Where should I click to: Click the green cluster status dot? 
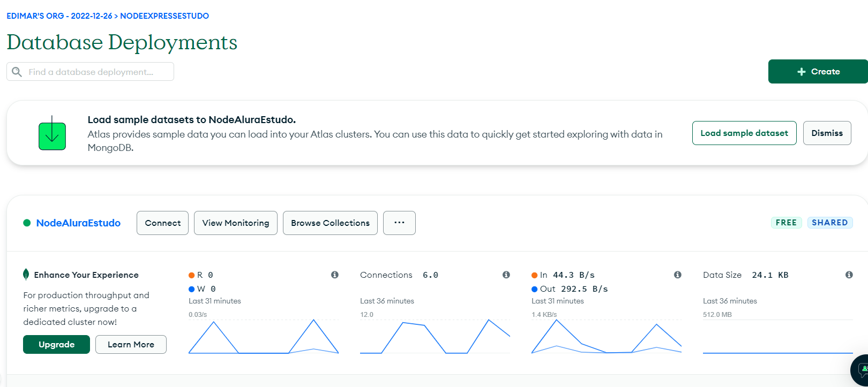(x=27, y=223)
